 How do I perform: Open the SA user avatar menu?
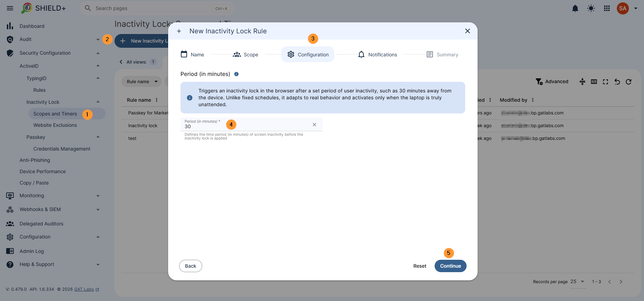coord(623,8)
